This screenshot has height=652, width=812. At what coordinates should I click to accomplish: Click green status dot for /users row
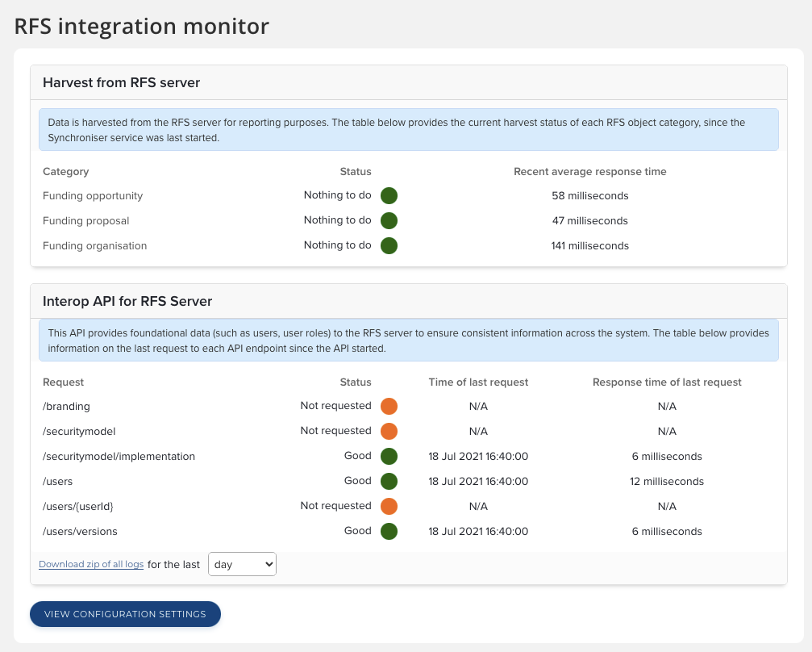(389, 482)
